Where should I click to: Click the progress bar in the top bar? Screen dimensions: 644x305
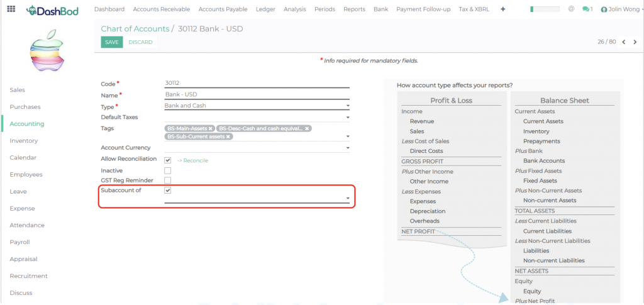(545, 9)
